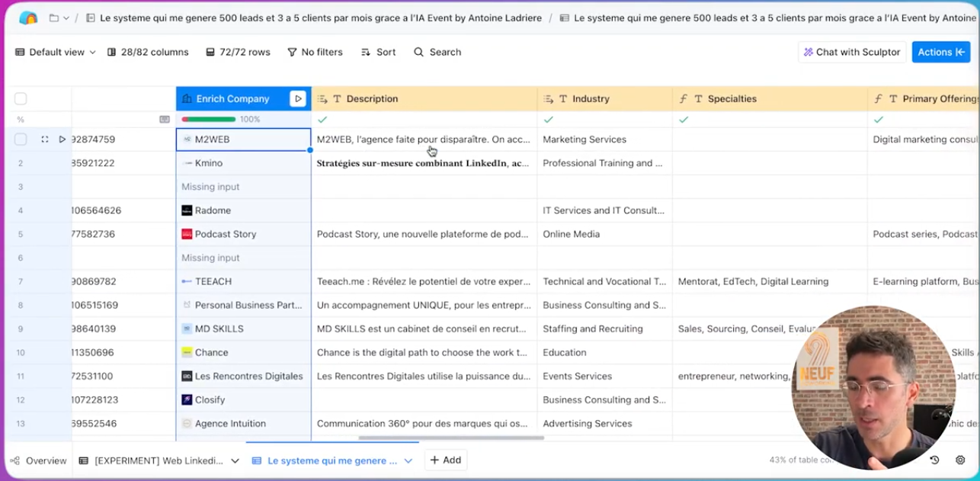Viewport: 980px width, 481px height.
Task: Toggle the checkbox for the M2WEB row
Action: coord(21,139)
